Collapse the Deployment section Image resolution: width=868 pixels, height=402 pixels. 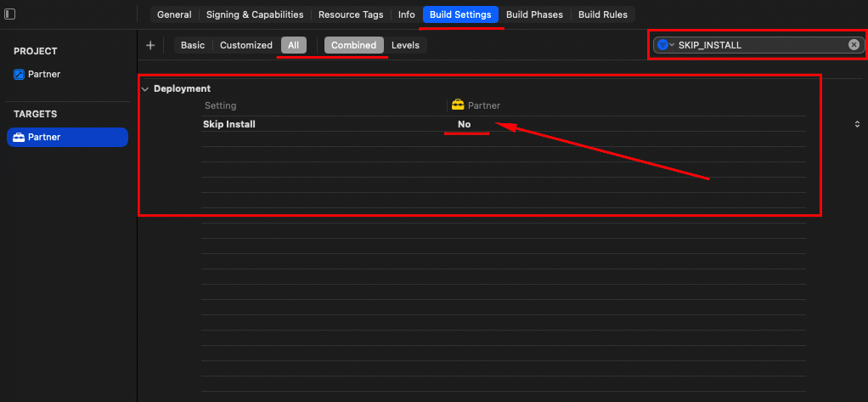(x=145, y=88)
